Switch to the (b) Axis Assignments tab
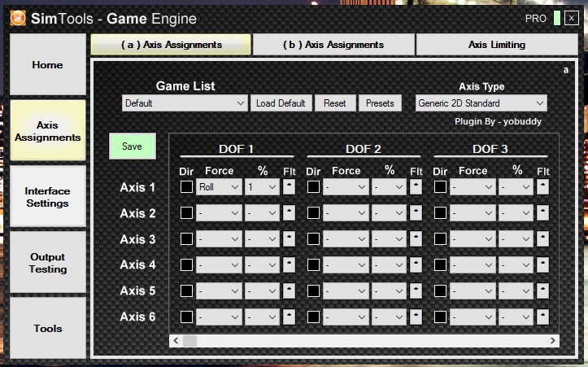The height and width of the screenshot is (367, 588). pyautogui.click(x=333, y=45)
